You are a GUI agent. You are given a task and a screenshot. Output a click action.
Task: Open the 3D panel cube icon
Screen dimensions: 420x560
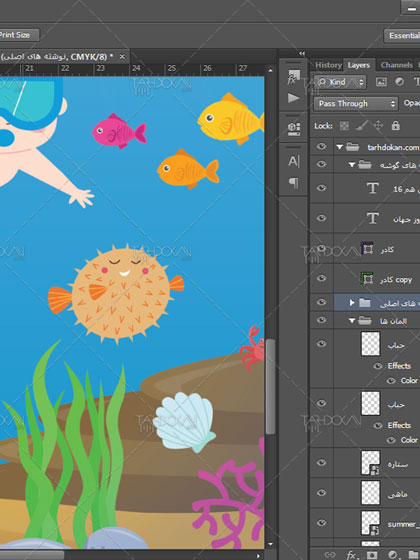pos(294,128)
